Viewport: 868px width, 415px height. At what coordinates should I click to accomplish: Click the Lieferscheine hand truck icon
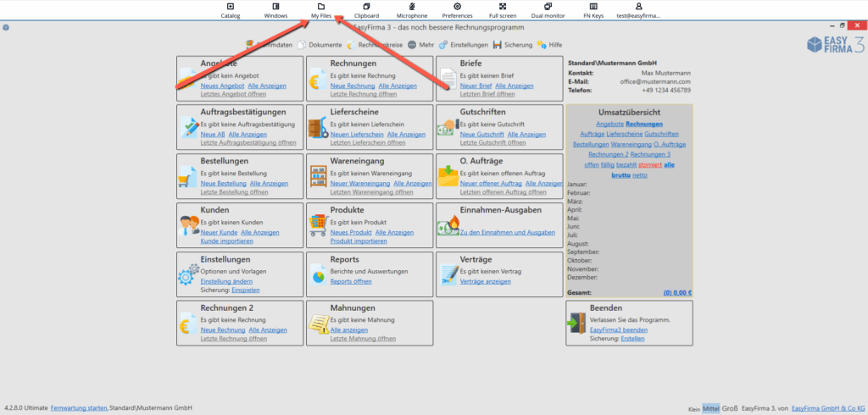(x=318, y=129)
